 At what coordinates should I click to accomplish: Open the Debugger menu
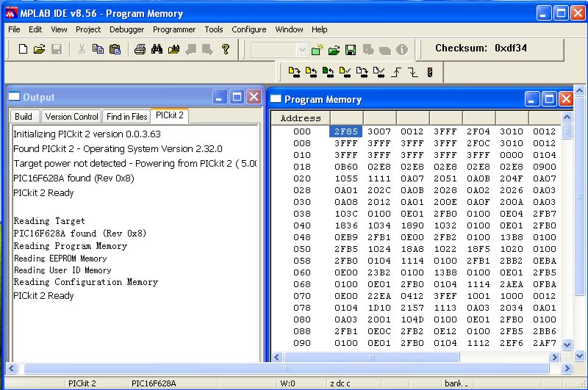point(126,29)
